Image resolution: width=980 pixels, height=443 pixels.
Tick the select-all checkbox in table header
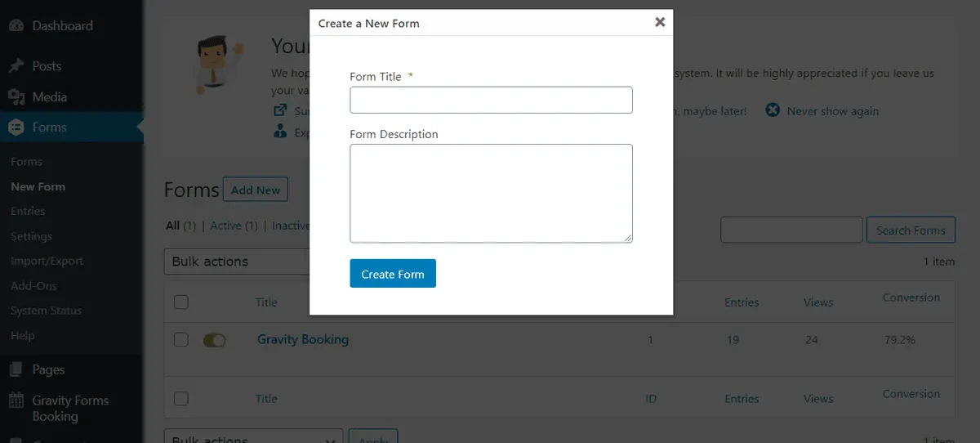tap(181, 302)
